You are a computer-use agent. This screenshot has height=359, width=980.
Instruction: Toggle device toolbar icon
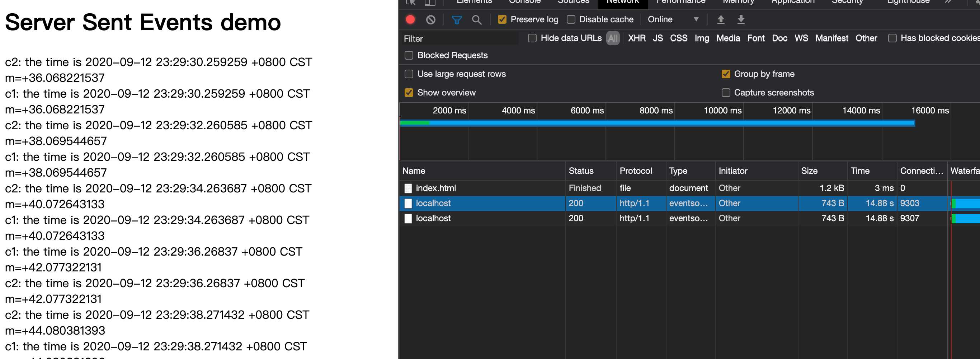coord(430,2)
